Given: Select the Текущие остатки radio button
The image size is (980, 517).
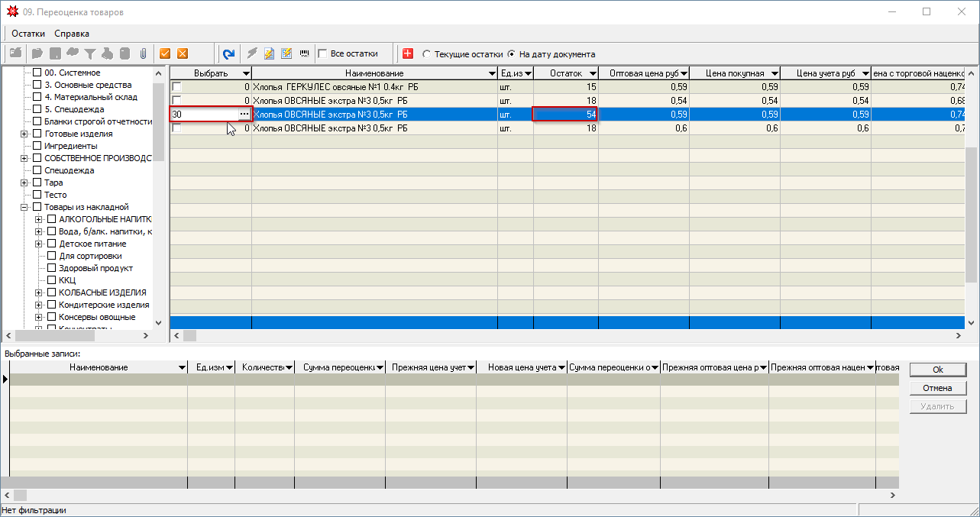Looking at the screenshot, I should [x=426, y=54].
